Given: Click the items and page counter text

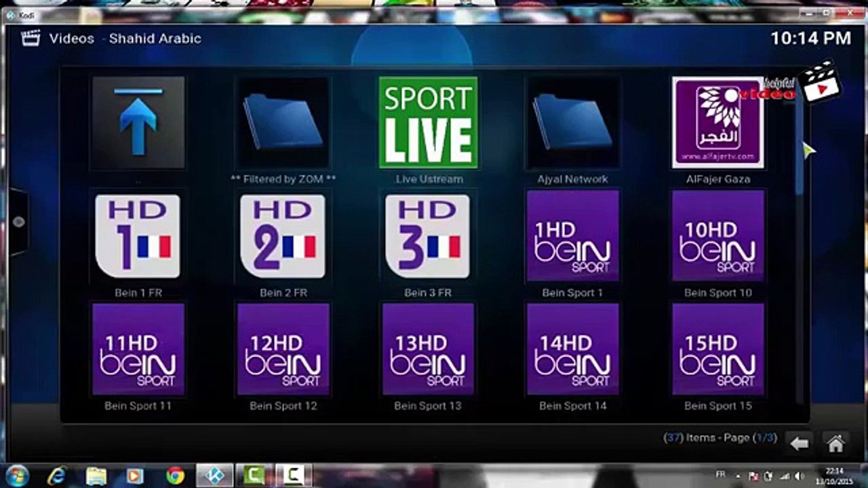Looking at the screenshot, I should tap(720, 438).
